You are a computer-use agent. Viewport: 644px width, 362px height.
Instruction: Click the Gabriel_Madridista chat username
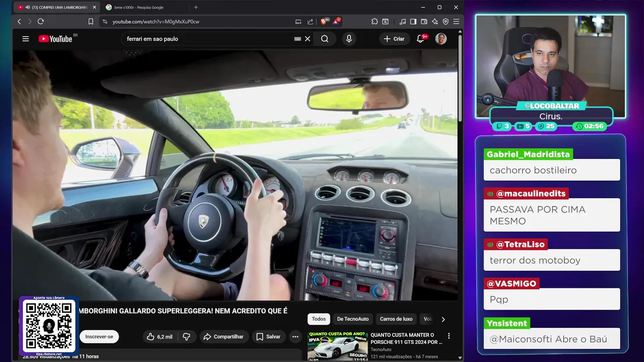point(528,154)
